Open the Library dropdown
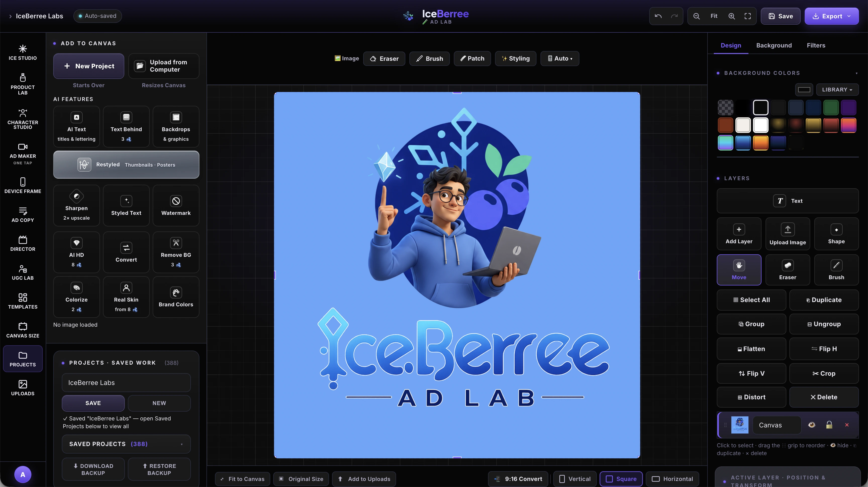Viewport: 868px width, 487px height. tap(837, 90)
